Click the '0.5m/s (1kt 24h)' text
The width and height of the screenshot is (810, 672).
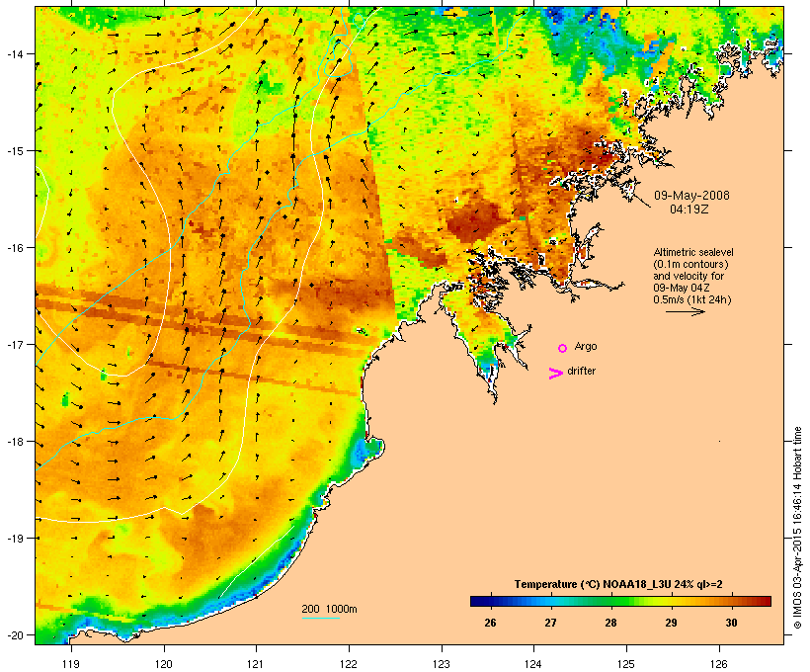pos(692,299)
